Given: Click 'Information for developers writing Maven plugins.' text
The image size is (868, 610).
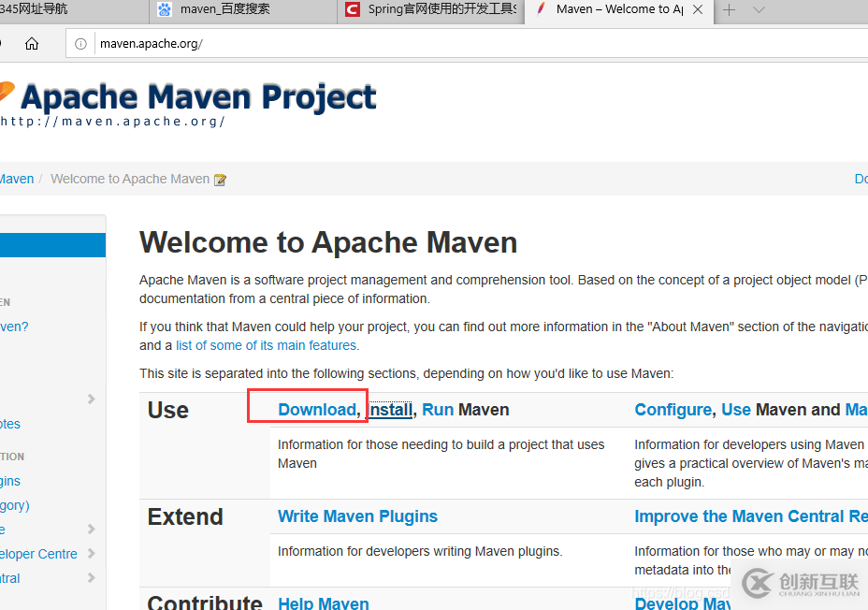Looking at the screenshot, I should [x=420, y=551].
